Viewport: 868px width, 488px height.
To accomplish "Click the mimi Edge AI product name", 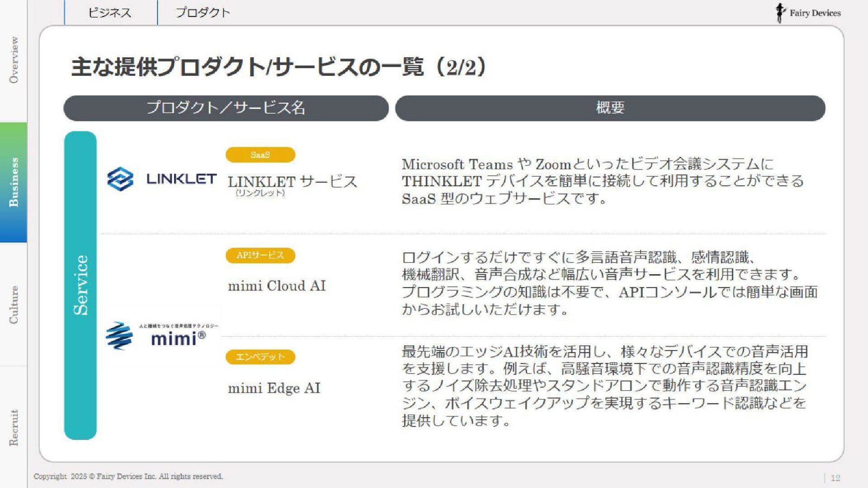I will pyautogui.click(x=274, y=388).
